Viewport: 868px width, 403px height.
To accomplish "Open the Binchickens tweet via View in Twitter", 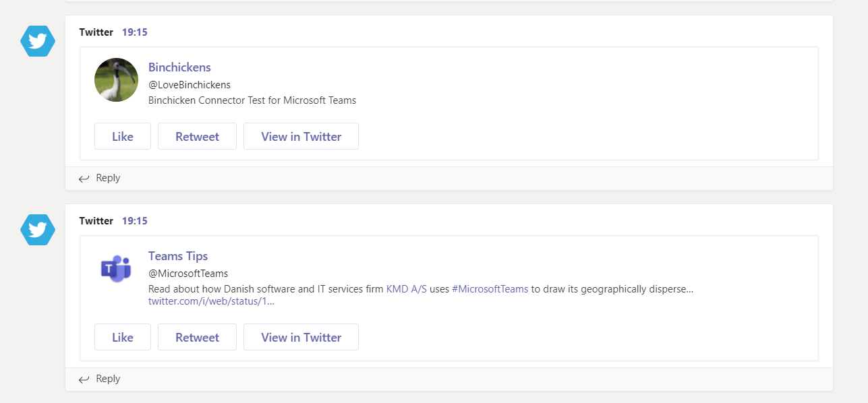I will (301, 136).
